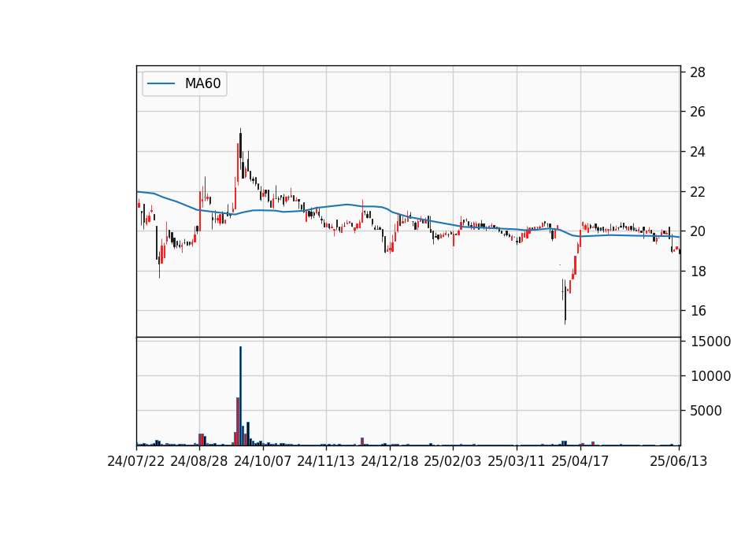
Task: Click the blue MA60 legend line sample
Action: pos(161,84)
